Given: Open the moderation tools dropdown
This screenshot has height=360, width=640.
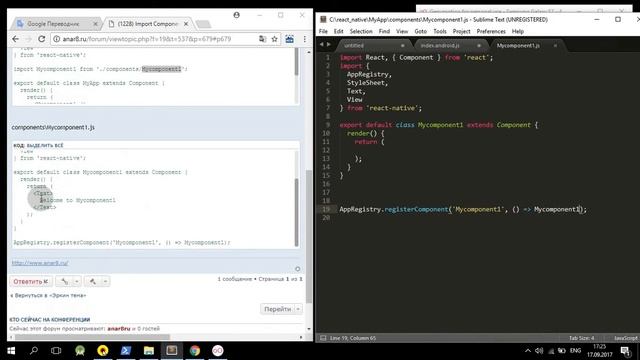Looking at the screenshot, I should [97, 282].
